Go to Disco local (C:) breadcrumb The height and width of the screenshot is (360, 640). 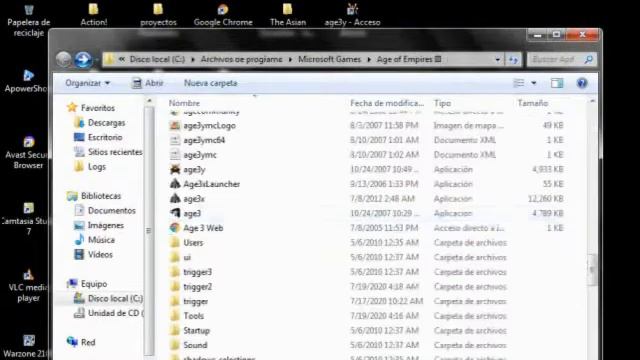[x=157, y=60]
